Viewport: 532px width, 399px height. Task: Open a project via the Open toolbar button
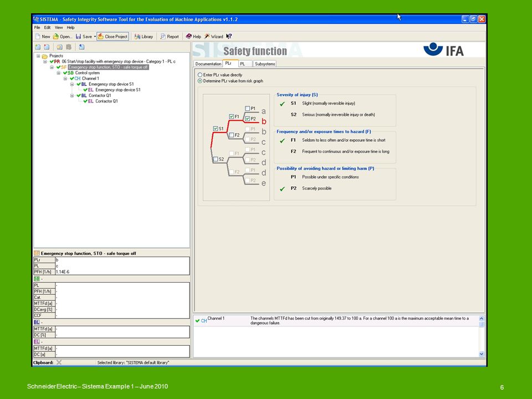[63, 37]
